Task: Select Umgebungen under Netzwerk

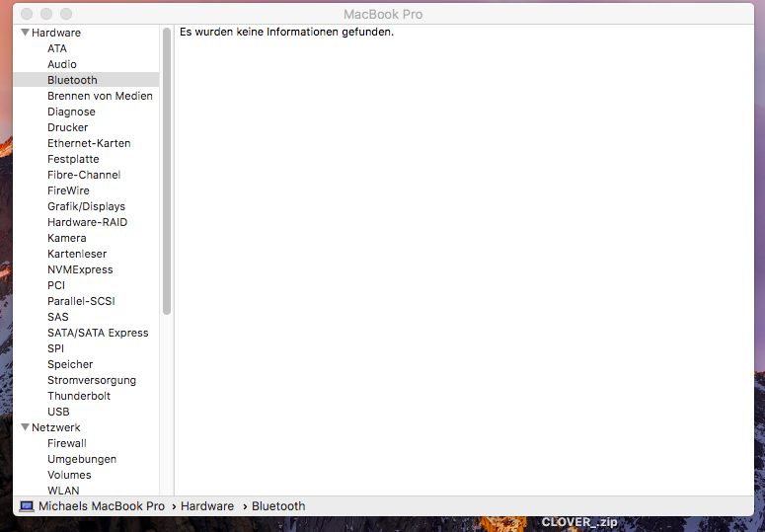Action: (82, 459)
